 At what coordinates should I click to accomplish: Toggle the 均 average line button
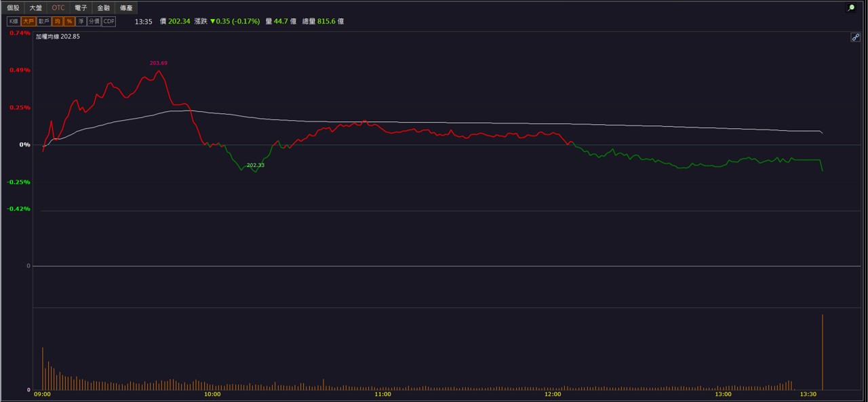[58, 22]
